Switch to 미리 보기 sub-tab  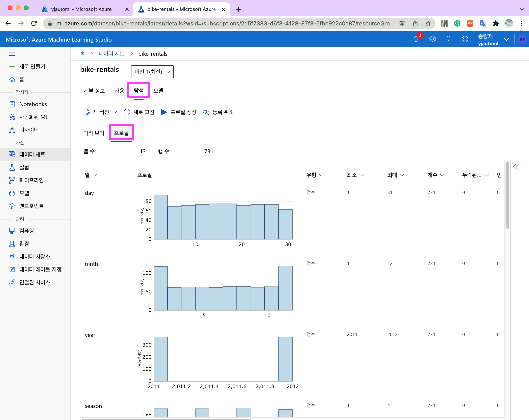[x=94, y=133]
